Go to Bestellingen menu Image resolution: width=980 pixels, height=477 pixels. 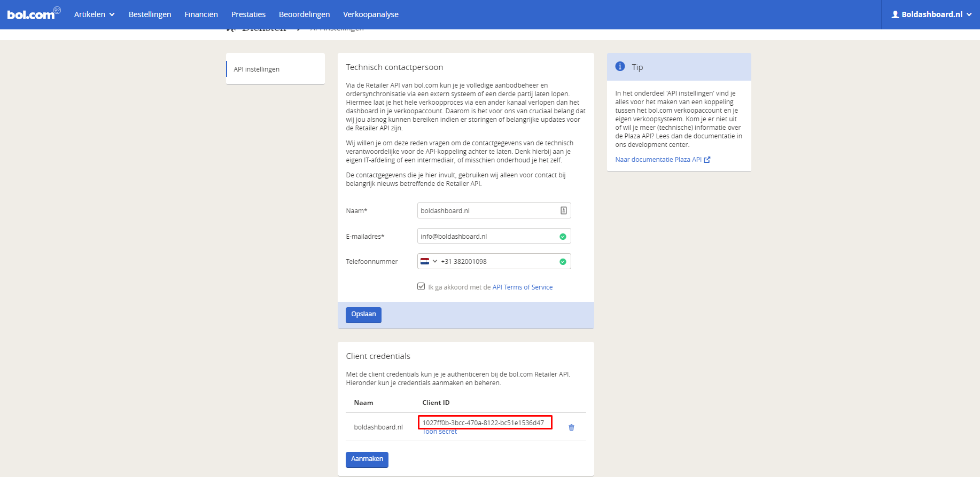click(x=150, y=14)
